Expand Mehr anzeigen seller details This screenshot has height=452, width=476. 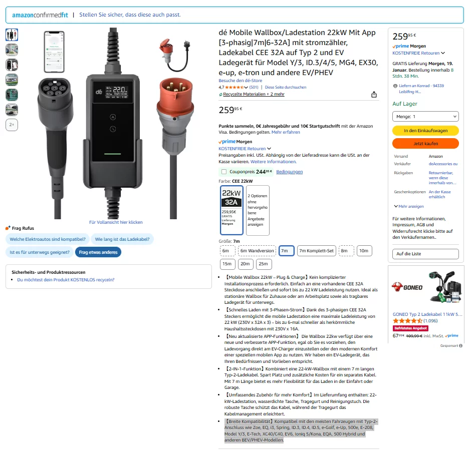(409, 206)
